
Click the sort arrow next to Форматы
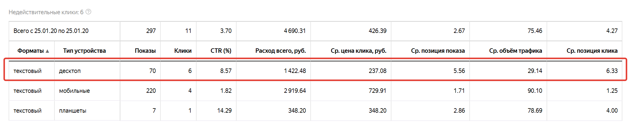pyautogui.click(x=47, y=51)
